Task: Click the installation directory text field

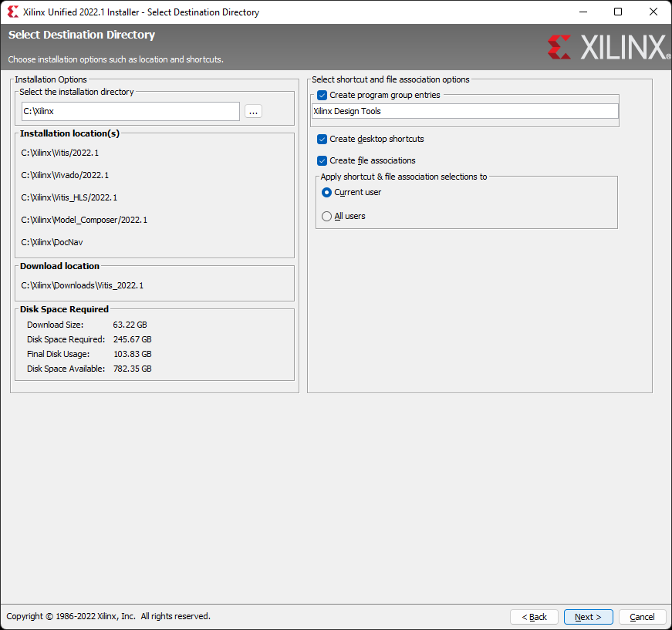Action: [130, 111]
